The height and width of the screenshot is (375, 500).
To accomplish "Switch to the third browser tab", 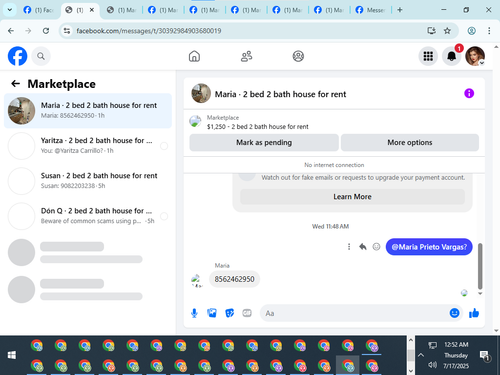I will coord(122,10).
